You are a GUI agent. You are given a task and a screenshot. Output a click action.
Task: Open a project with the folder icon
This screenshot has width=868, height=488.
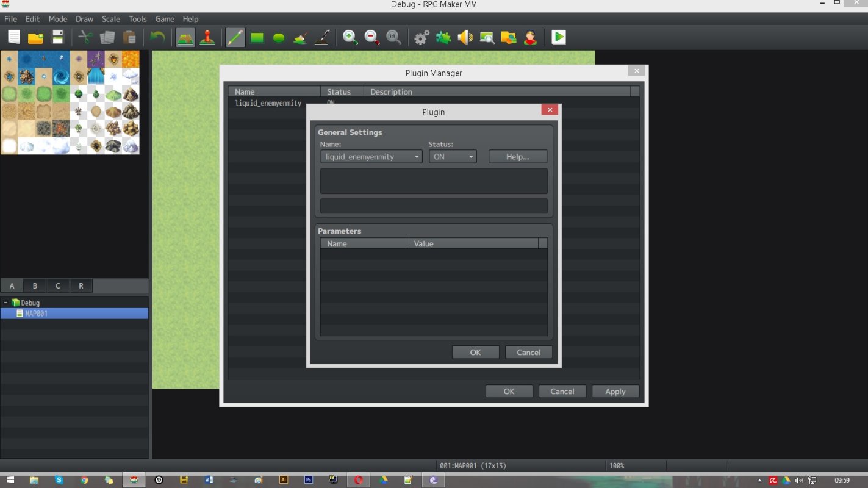[x=35, y=37]
